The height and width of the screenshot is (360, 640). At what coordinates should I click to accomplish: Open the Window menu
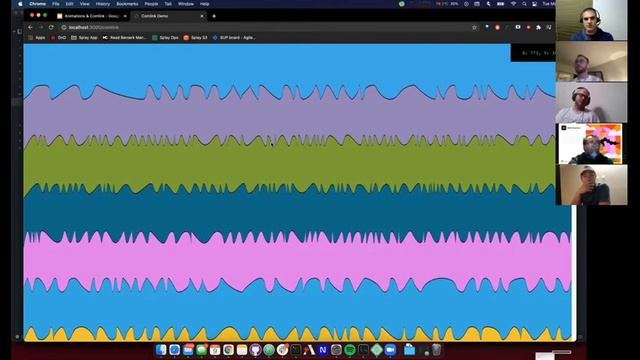(x=186, y=4)
